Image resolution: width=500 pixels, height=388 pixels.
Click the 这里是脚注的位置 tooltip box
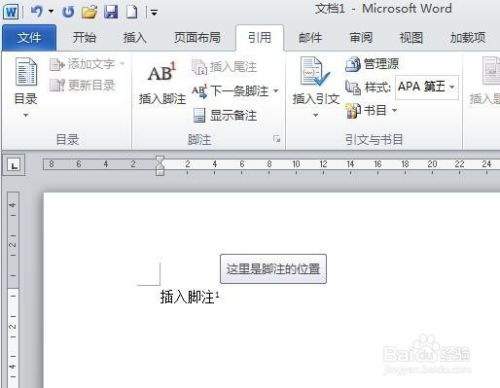[273, 269]
